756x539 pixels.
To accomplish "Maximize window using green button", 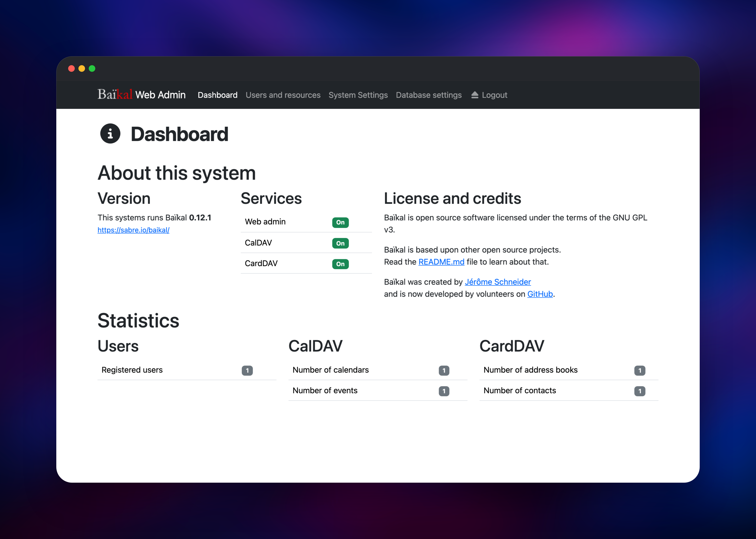I will pos(92,68).
